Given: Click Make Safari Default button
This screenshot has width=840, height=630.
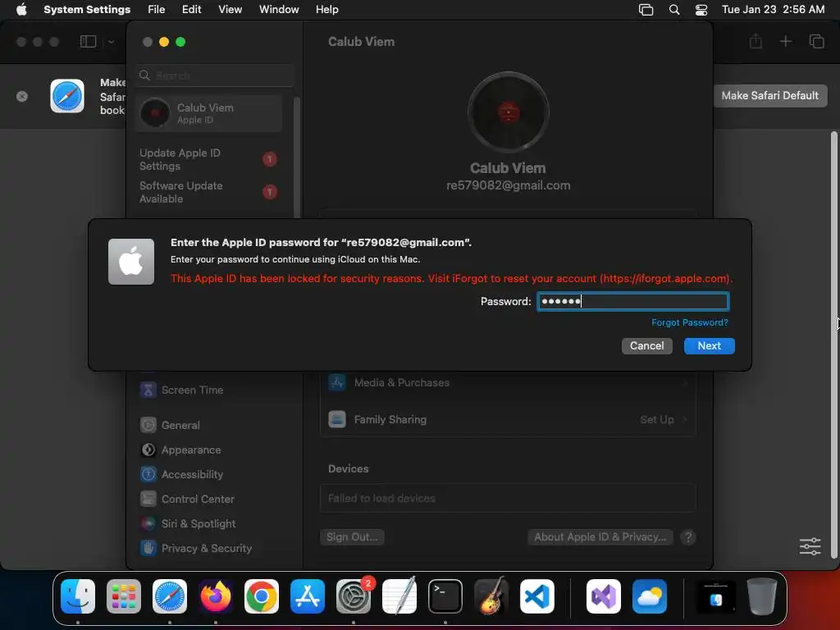Looking at the screenshot, I should pos(769,95).
